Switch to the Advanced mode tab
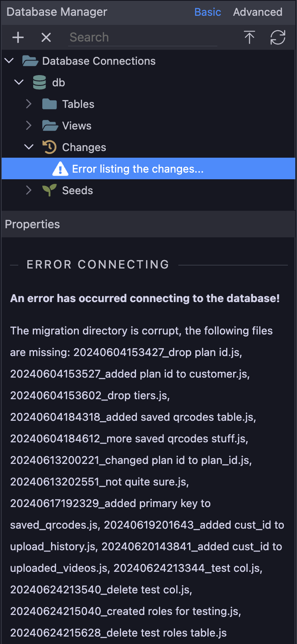The height and width of the screenshot is (644, 297). [258, 12]
